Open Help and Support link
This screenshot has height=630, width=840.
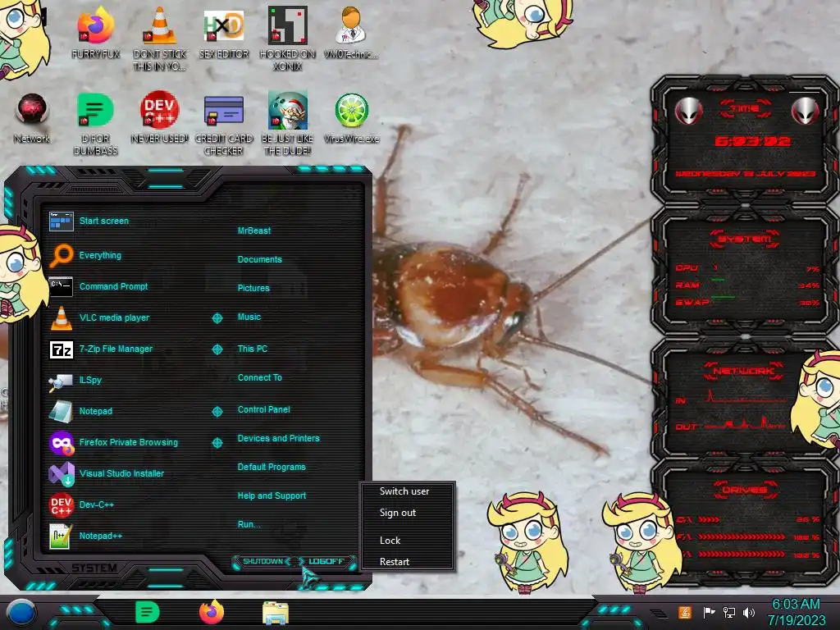pyautogui.click(x=272, y=496)
